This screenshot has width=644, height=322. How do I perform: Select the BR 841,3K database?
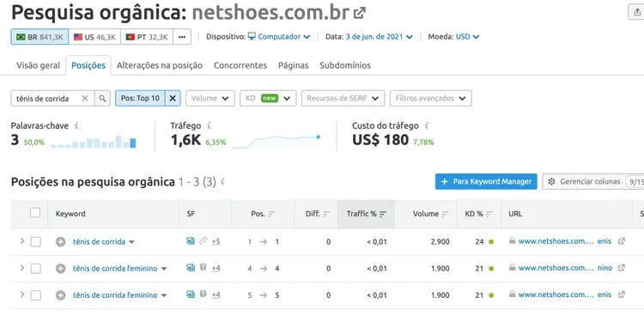click(x=39, y=37)
